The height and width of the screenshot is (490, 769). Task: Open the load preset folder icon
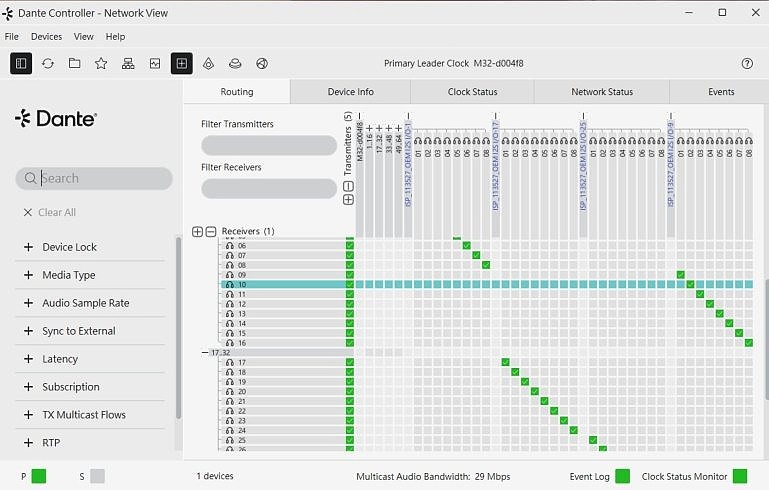pyautogui.click(x=75, y=63)
